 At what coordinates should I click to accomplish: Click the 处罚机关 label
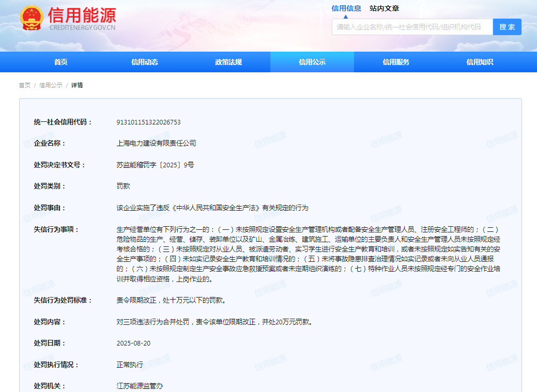pyautogui.click(x=49, y=386)
